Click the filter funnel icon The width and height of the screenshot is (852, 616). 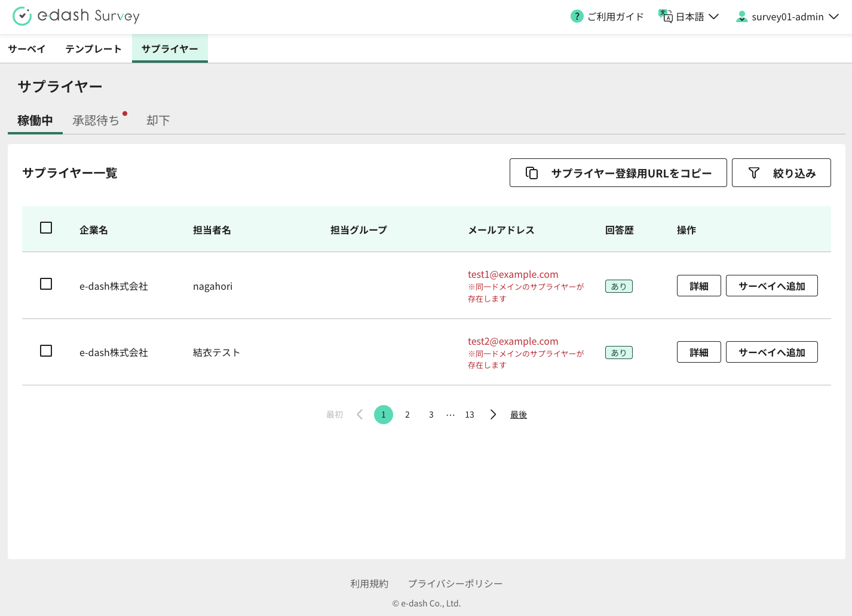754,173
